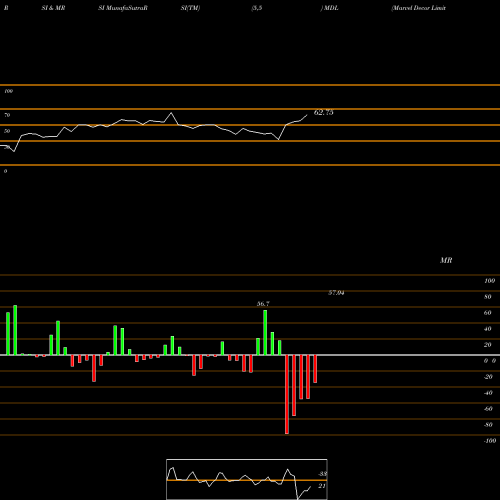500x500 pixels.
Task: Click the 33 label in mini chart
Action: (322, 474)
